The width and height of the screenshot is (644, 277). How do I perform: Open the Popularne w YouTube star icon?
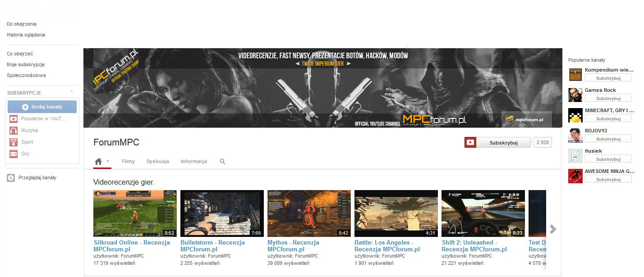coord(14,118)
